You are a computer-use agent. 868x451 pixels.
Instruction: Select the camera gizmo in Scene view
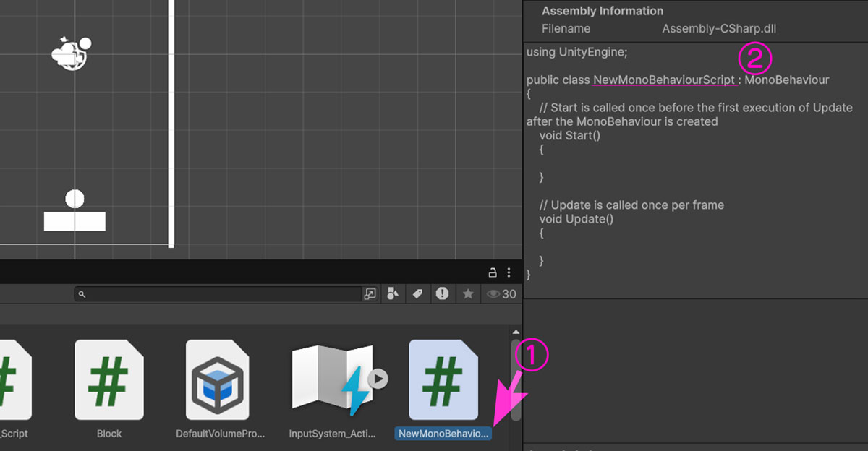(x=72, y=53)
